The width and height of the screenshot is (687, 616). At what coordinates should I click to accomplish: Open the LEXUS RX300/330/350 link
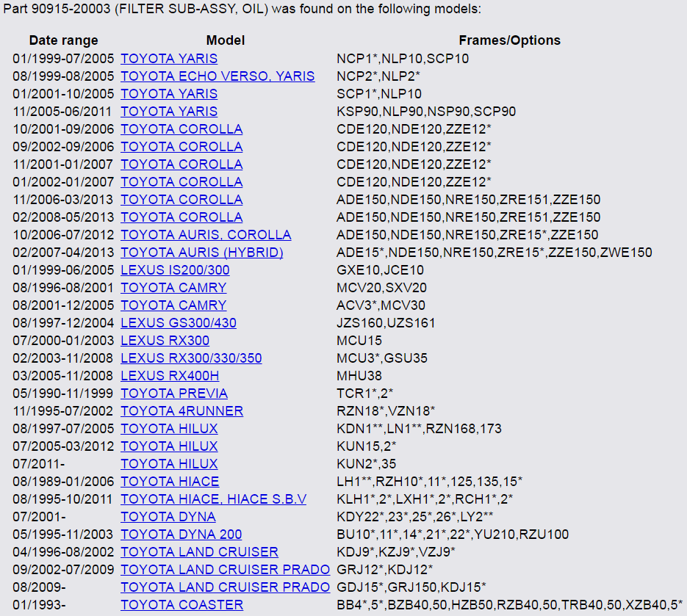192,358
